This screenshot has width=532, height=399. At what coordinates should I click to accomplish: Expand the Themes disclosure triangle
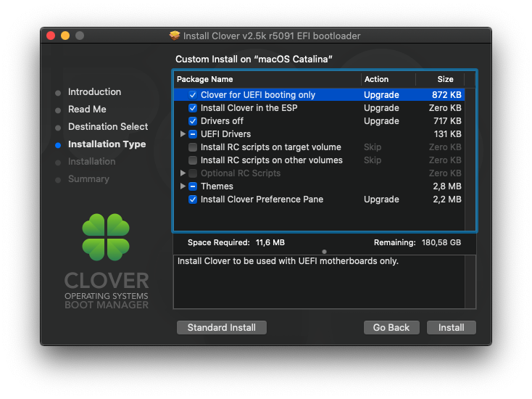click(183, 186)
